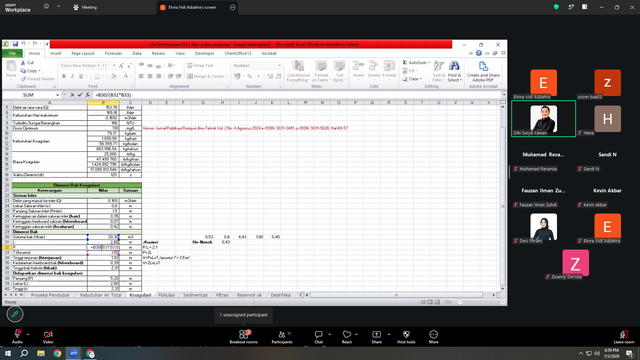Image resolution: width=640 pixels, height=360 pixels.
Task: Click Italic in the shared Excel ribbon
Action: [x=72, y=76]
